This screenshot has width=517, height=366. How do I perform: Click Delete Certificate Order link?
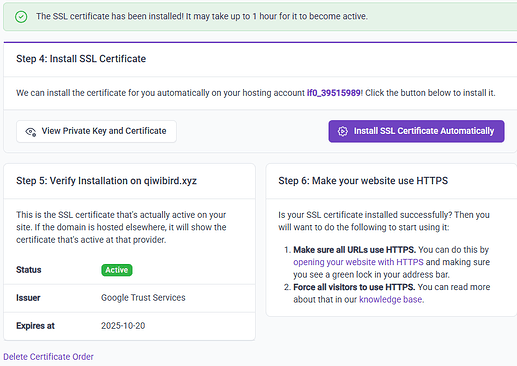tap(48, 357)
